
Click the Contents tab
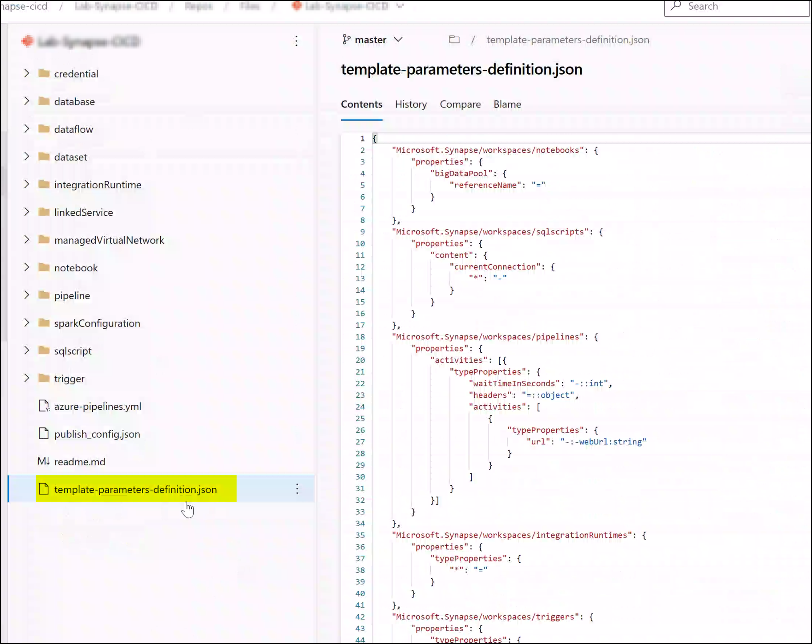click(361, 104)
